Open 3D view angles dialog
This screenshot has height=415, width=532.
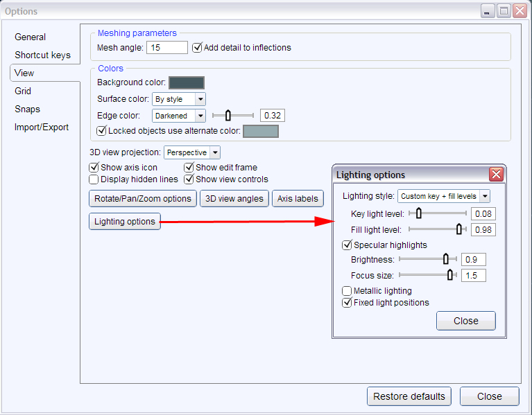tap(234, 199)
